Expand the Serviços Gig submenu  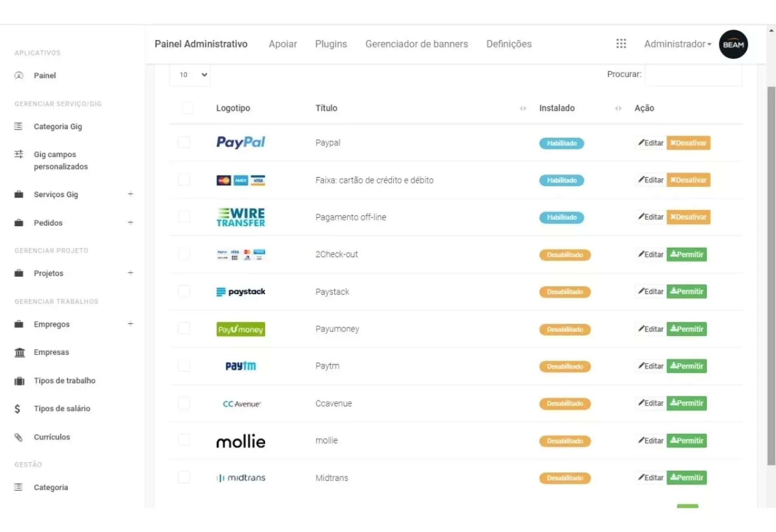[131, 194]
